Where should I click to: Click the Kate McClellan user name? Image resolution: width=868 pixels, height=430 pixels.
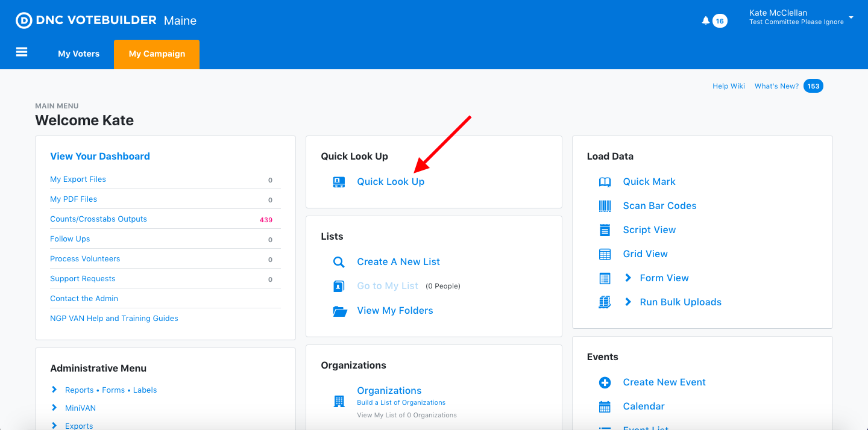778,13
